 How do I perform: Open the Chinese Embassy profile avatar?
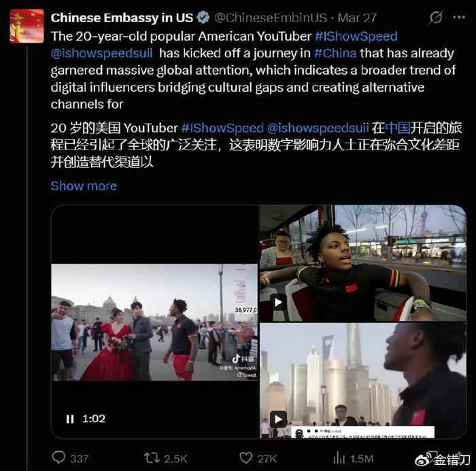pos(27,26)
